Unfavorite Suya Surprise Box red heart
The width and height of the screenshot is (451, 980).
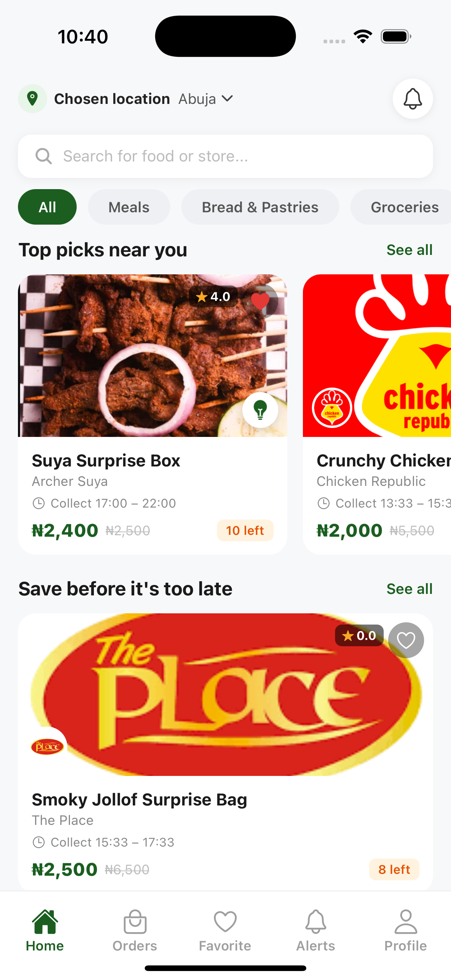[260, 301]
